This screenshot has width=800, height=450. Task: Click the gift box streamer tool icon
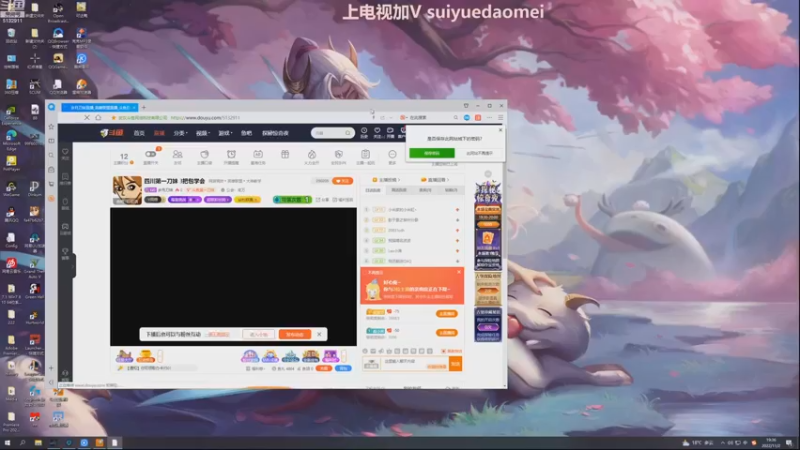(285, 156)
